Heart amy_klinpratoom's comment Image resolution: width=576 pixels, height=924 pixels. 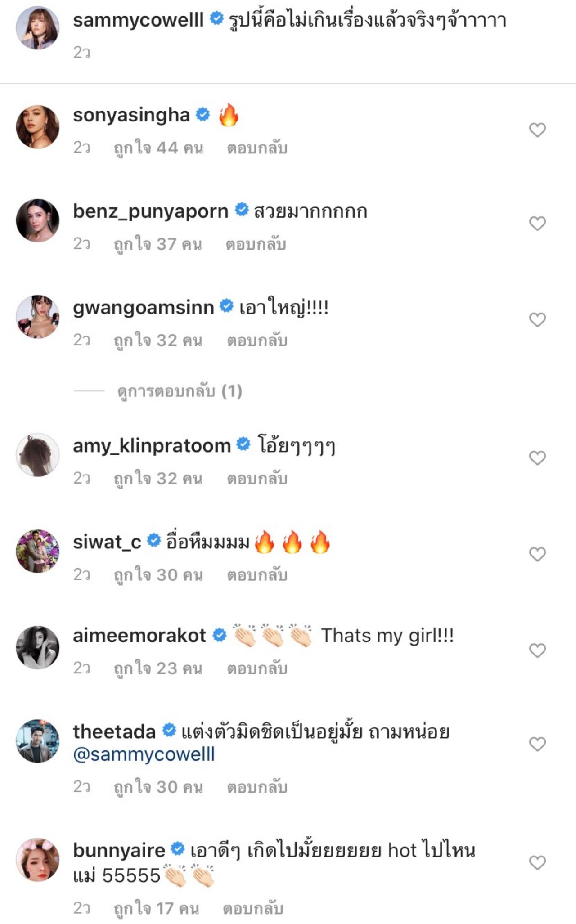537,458
